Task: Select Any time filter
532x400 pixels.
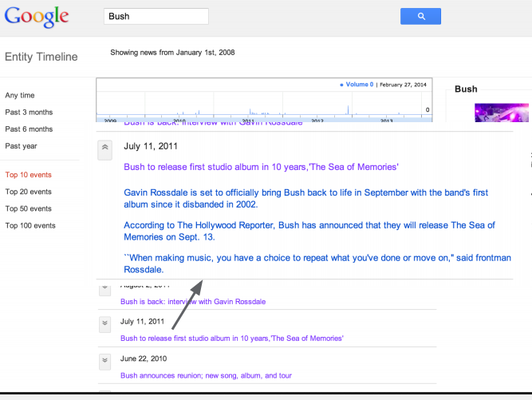Action: [x=20, y=96]
